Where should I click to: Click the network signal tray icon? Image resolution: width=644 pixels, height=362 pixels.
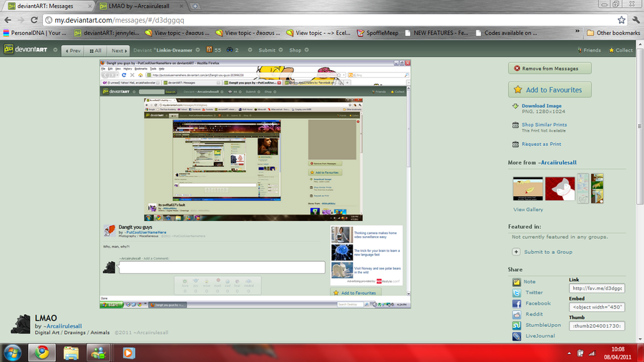click(x=592, y=353)
